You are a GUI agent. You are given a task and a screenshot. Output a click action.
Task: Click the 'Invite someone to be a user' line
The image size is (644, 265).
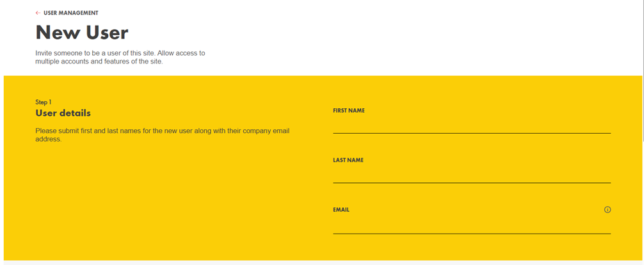pyautogui.click(x=120, y=53)
